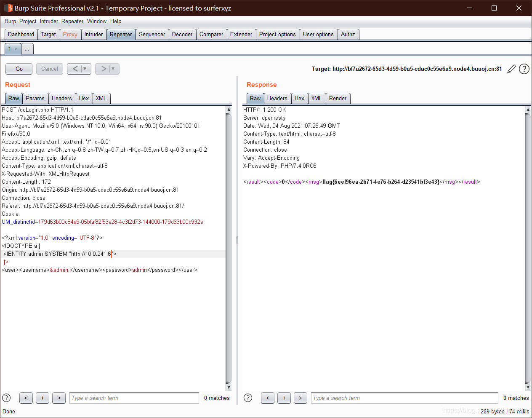This screenshot has height=418, width=532.
Task: Switch to Target tab
Action: click(x=48, y=35)
